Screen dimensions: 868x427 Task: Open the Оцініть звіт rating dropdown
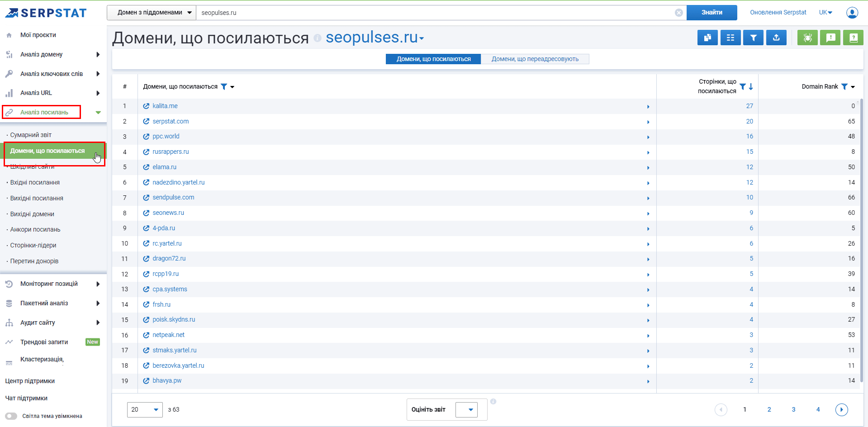click(x=466, y=410)
